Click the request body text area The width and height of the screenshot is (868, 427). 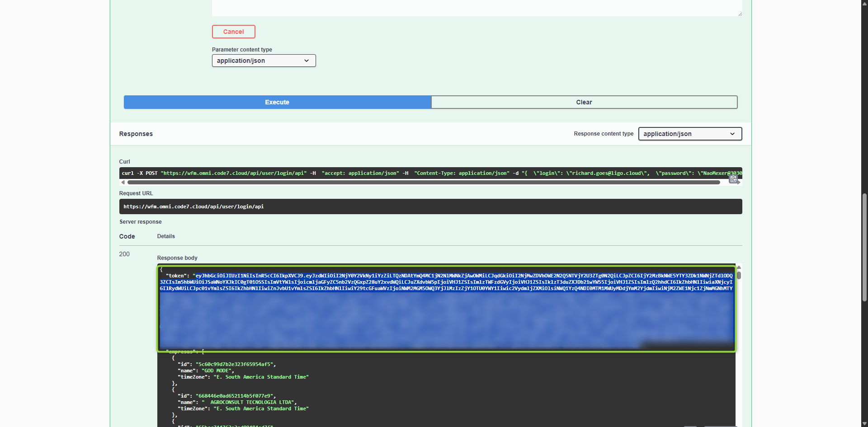click(476, 7)
